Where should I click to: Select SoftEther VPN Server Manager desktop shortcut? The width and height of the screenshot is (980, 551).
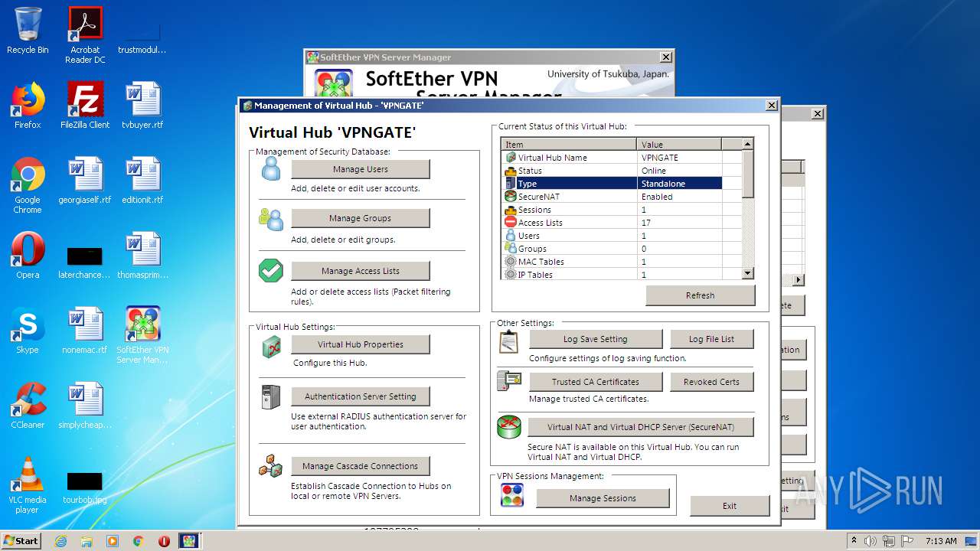click(142, 335)
